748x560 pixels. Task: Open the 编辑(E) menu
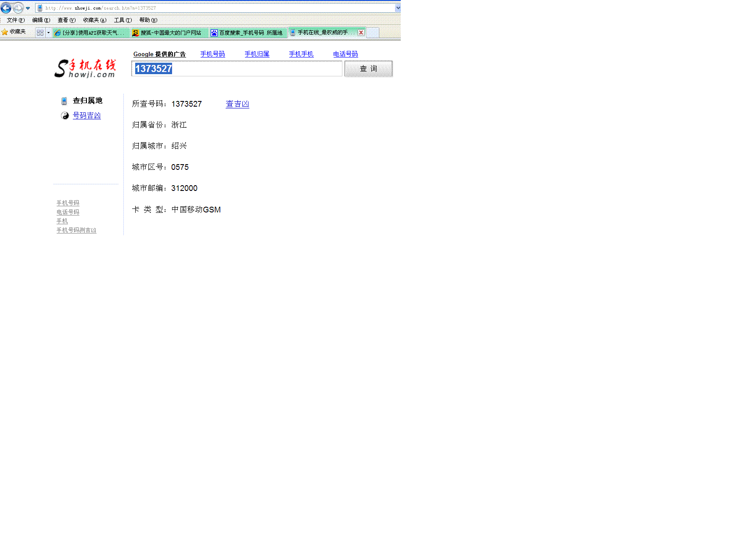click(41, 20)
